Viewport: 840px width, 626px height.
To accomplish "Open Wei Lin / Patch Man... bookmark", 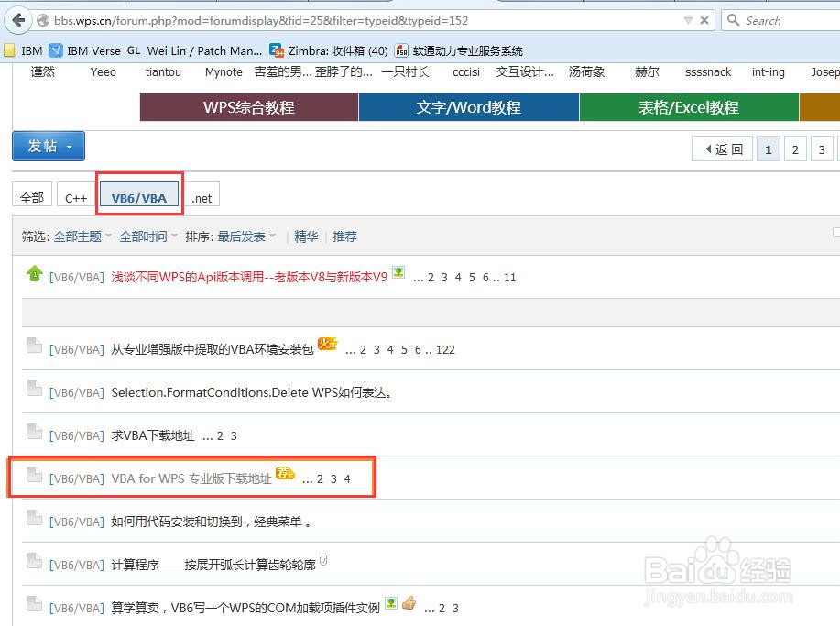I will click(x=195, y=51).
